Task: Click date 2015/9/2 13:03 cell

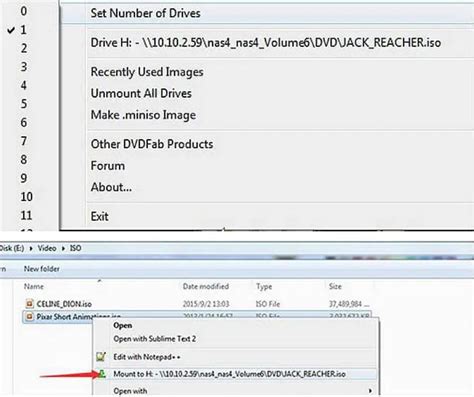Action: tap(206, 304)
